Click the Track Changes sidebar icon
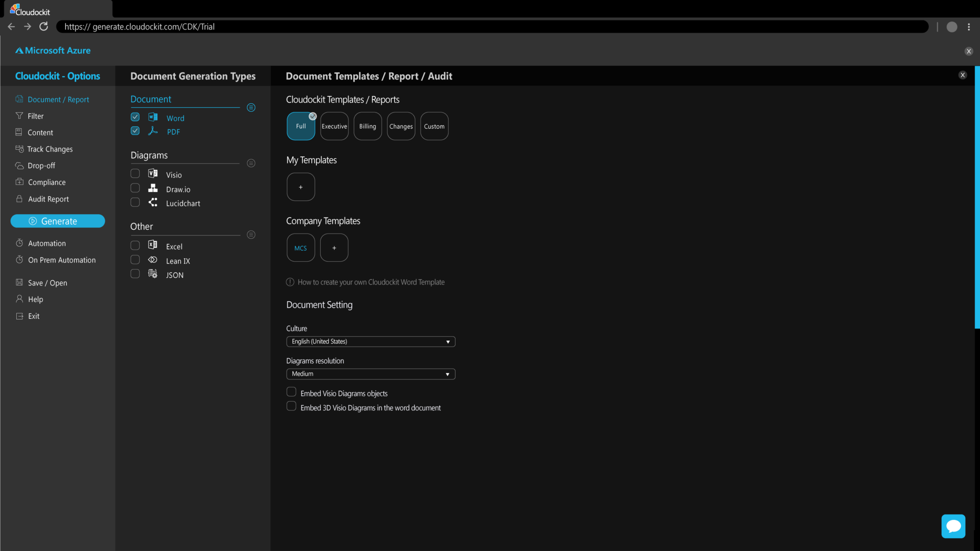Image resolution: width=980 pixels, height=551 pixels. [x=19, y=149]
